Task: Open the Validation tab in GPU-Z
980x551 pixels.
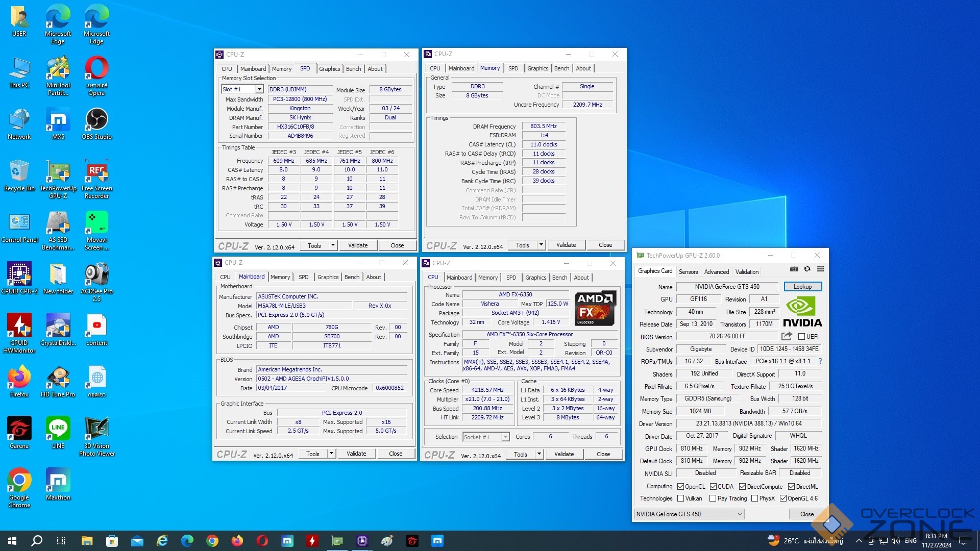Action: coord(747,272)
